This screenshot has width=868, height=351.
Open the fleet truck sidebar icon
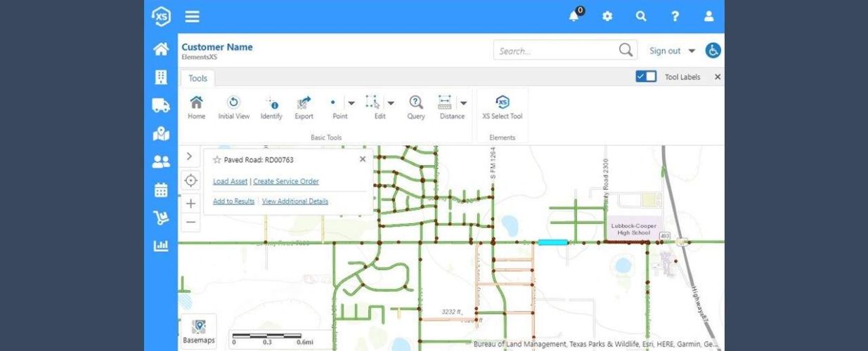coord(161,105)
